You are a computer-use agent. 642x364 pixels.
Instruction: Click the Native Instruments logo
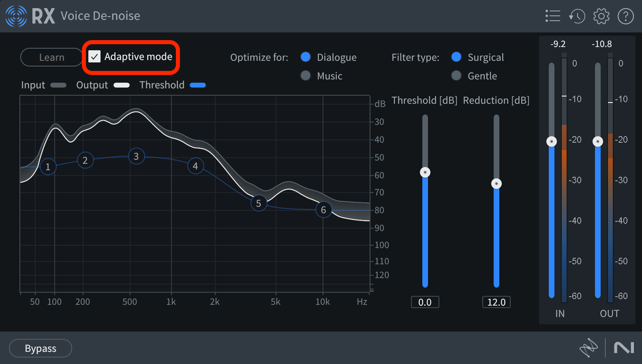pyautogui.click(x=624, y=348)
